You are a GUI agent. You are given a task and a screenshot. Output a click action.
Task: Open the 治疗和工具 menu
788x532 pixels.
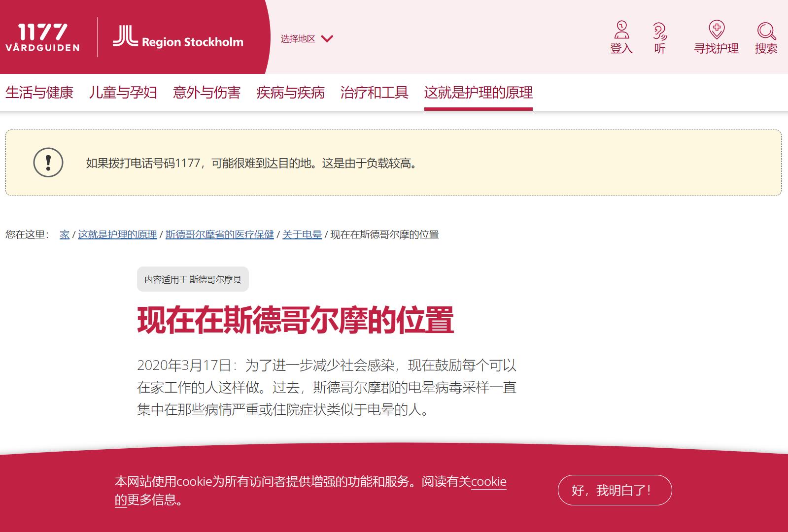pyautogui.click(x=375, y=92)
